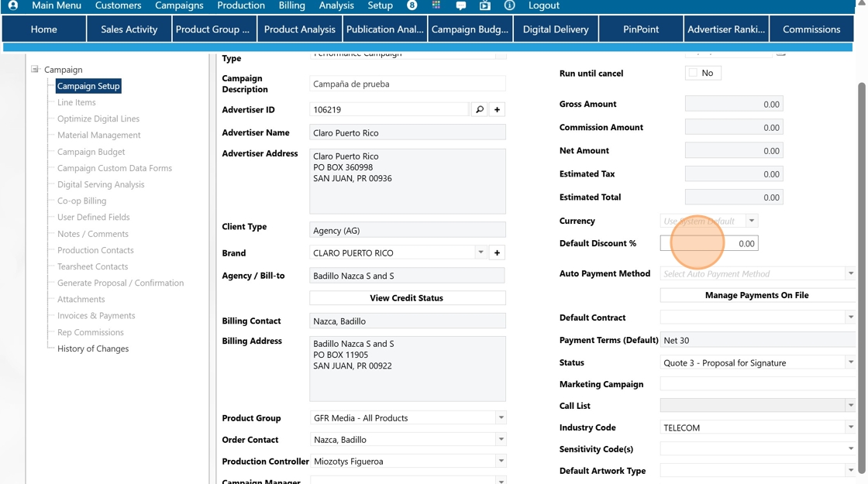Open the Default Artwork Type dropdown
This screenshot has width=868, height=484.
click(x=850, y=470)
